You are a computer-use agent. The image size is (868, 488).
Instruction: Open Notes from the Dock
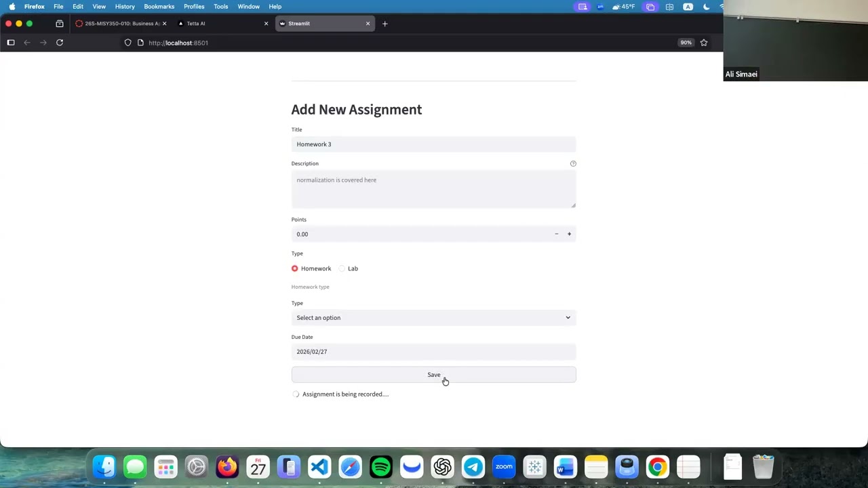(596, 467)
